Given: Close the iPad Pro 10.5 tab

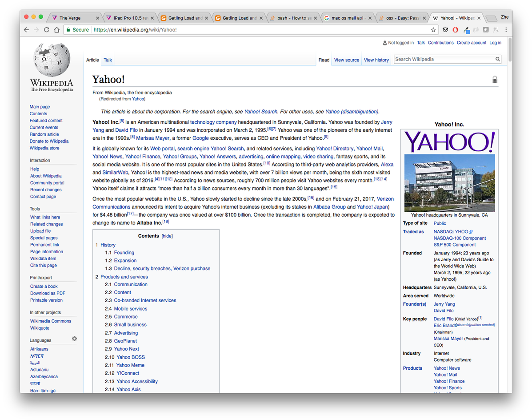Looking at the screenshot, I should point(152,18).
